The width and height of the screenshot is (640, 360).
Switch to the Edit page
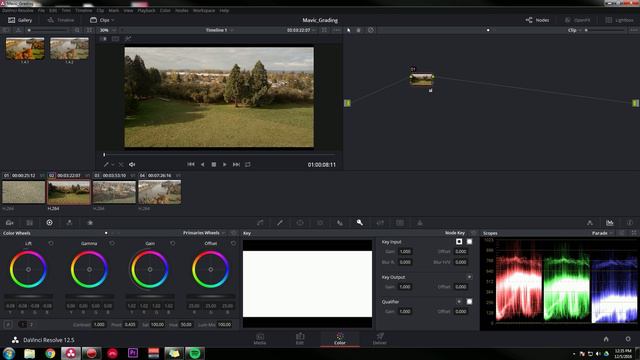pos(300,339)
